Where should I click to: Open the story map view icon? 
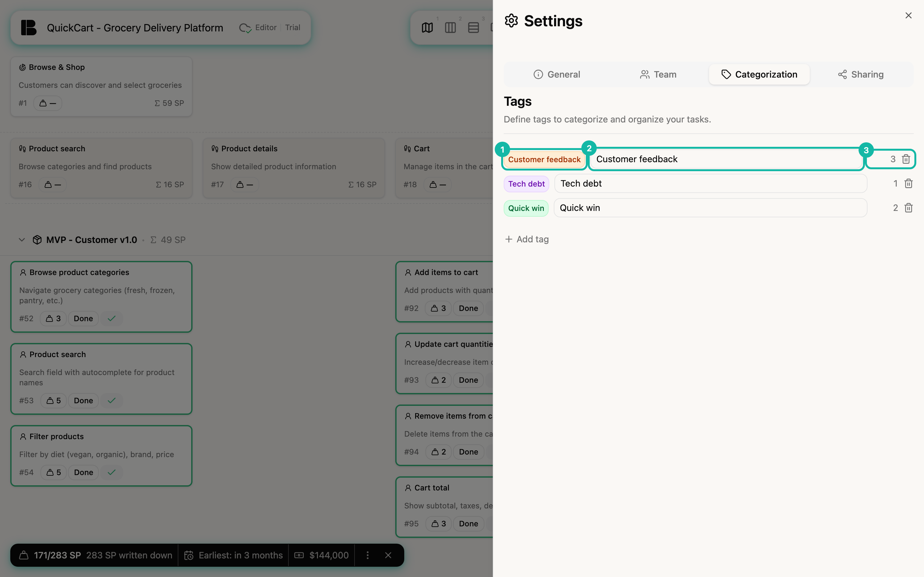pos(427,28)
